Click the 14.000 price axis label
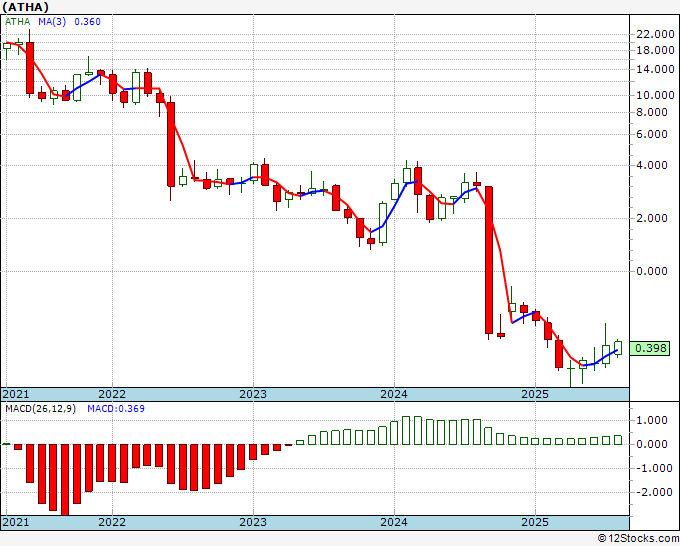The image size is (680, 546). click(x=655, y=69)
